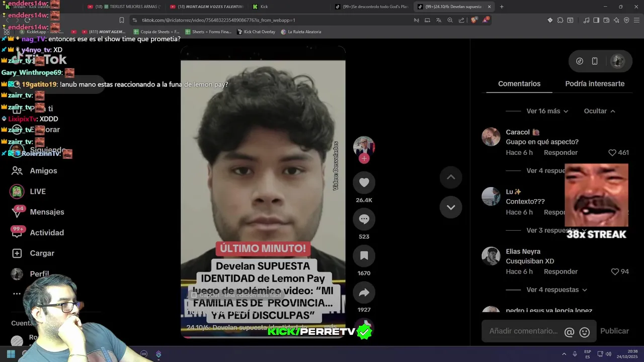Screen dimensions: 644x362
Task: Open the video creator's profile avatar
Action: coord(364,146)
